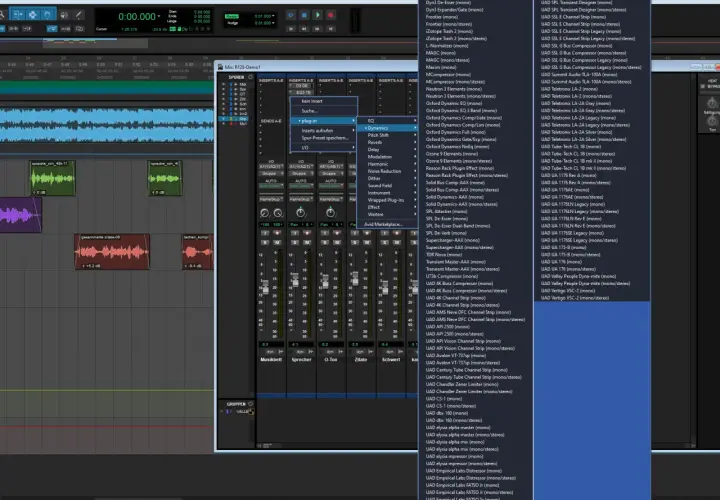Click the pan knob on Sprecher channel

click(x=300, y=213)
